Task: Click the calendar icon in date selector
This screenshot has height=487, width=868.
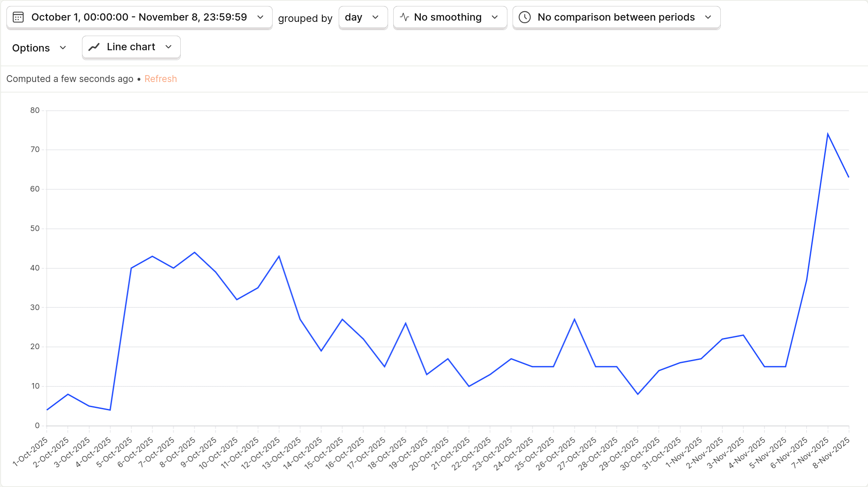Action: click(x=18, y=17)
